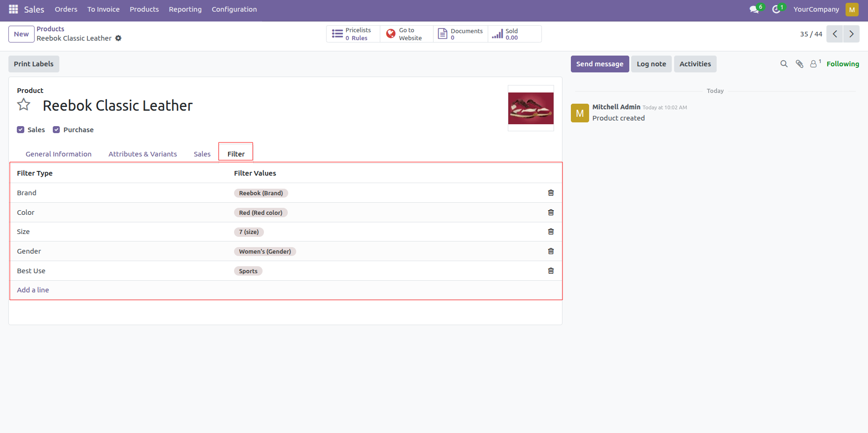
Task: Click Go to Website stat button
Action: [x=407, y=34]
